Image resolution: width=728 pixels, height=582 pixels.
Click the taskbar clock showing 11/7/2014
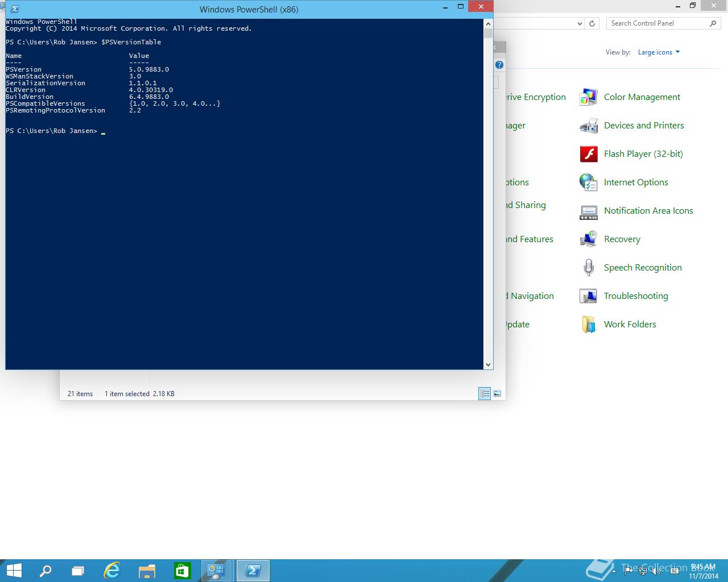[x=703, y=571]
